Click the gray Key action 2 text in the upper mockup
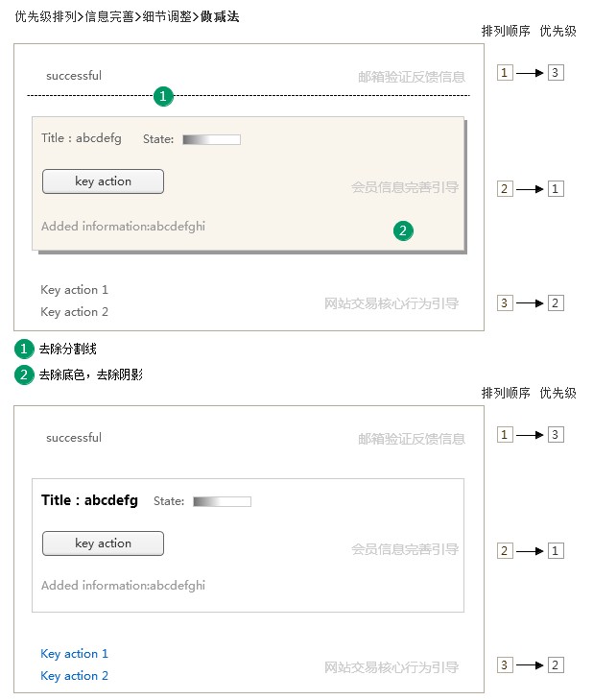The height and width of the screenshot is (700, 593). pos(74,312)
